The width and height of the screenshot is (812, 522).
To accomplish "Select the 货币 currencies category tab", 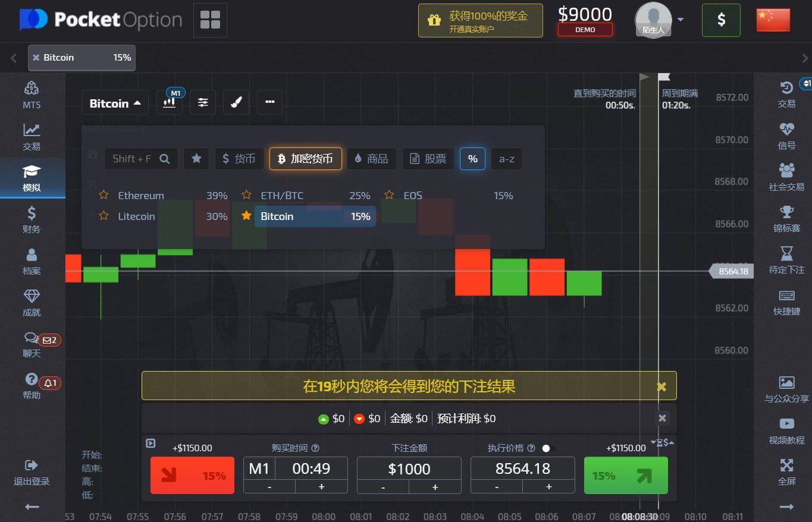I will (239, 159).
